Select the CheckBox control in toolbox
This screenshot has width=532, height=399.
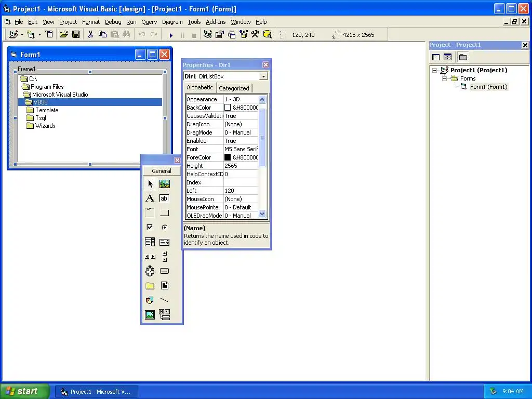(150, 228)
